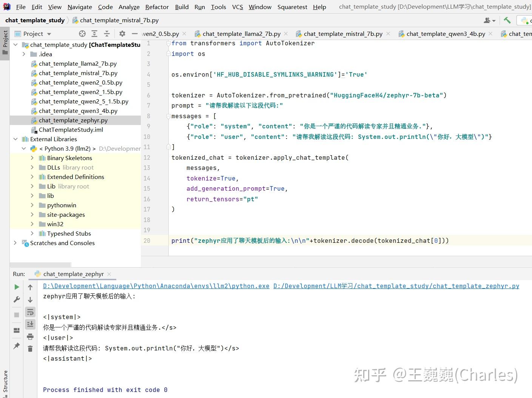
Task: Select ChatTemplateStudy.iml file
Action: coord(71,130)
